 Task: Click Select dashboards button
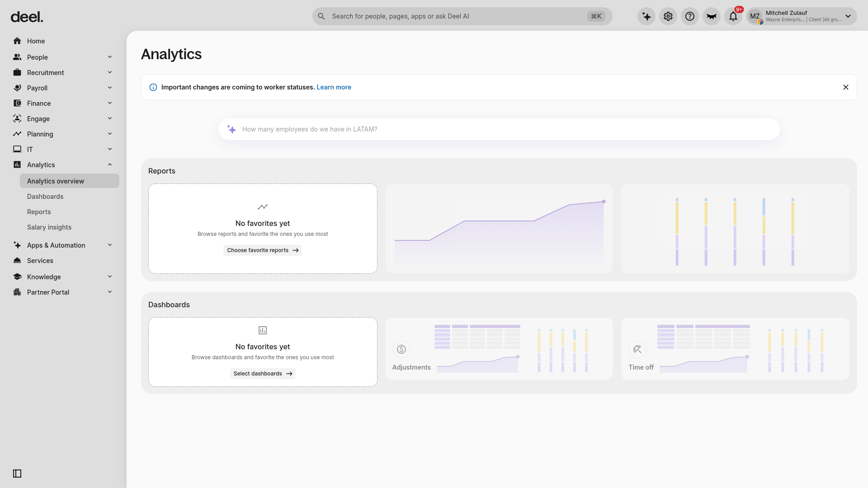263,374
